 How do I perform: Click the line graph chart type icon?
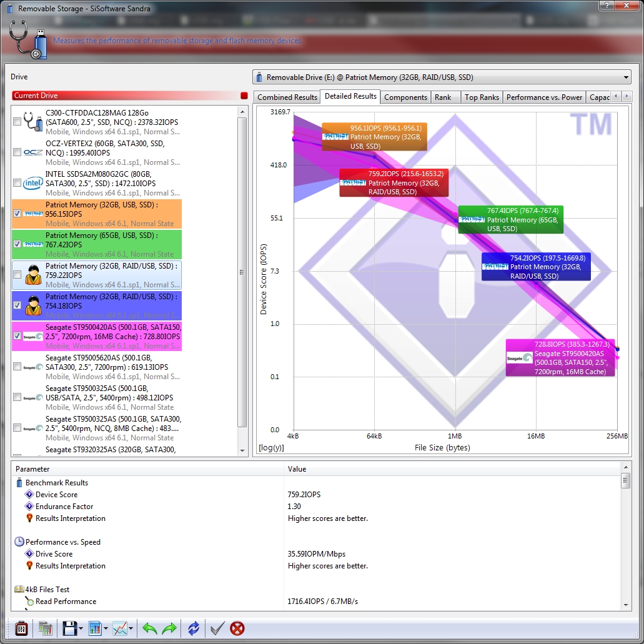pyautogui.click(x=120, y=628)
